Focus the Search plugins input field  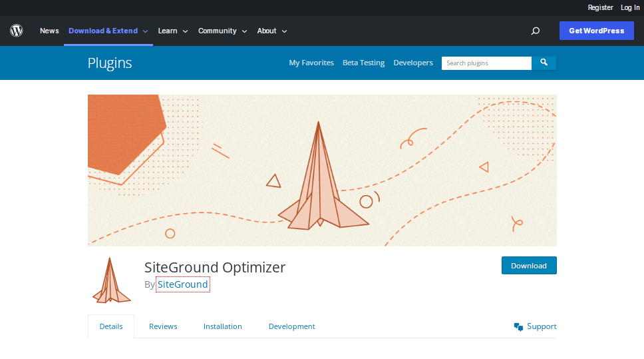tap(486, 63)
